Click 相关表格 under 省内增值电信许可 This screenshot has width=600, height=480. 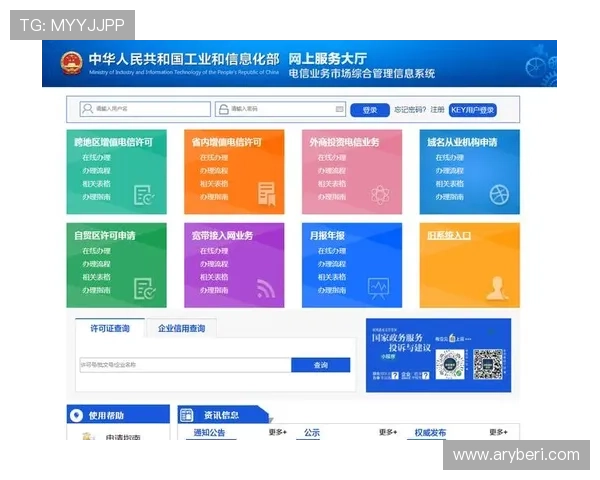pos(214,184)
